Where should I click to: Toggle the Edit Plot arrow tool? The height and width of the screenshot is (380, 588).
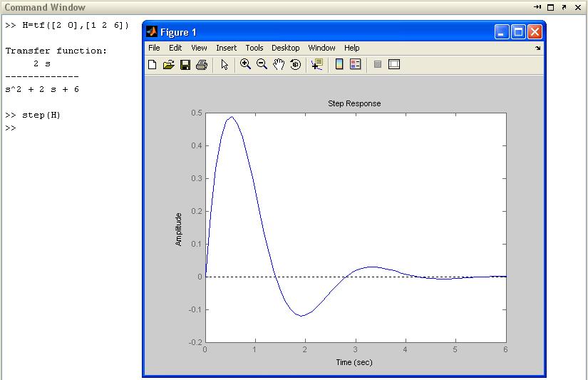click(x=225, y=65)
